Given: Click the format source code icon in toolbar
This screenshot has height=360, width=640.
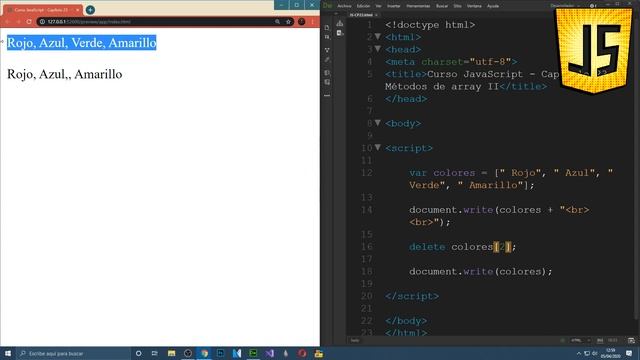Looking at the screenshot, I should pos(327,60).
